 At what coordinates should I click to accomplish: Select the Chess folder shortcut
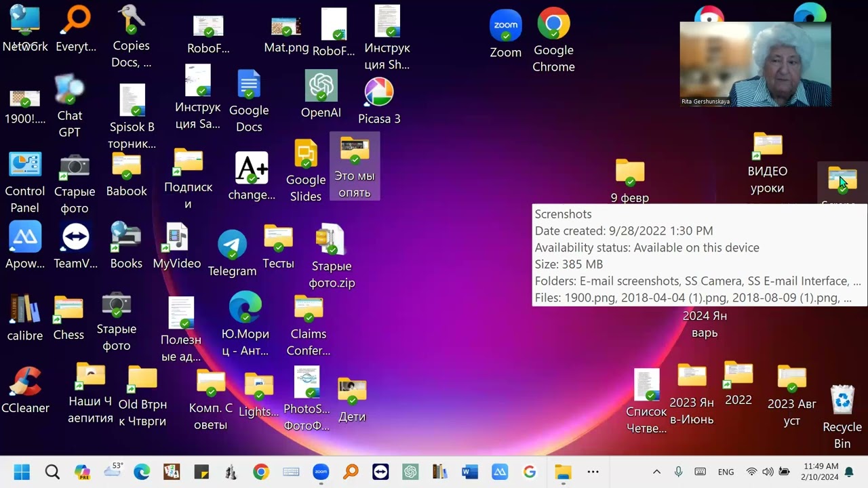tap(68, 317)
